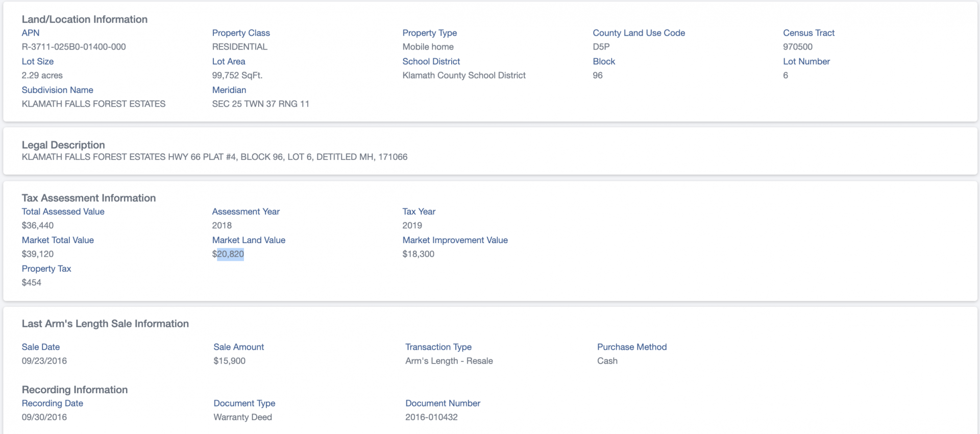Click the School District label

431,61
